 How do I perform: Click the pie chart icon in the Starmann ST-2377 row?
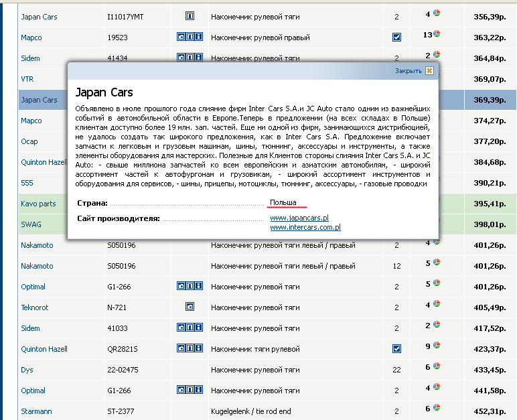coord(437,407)
